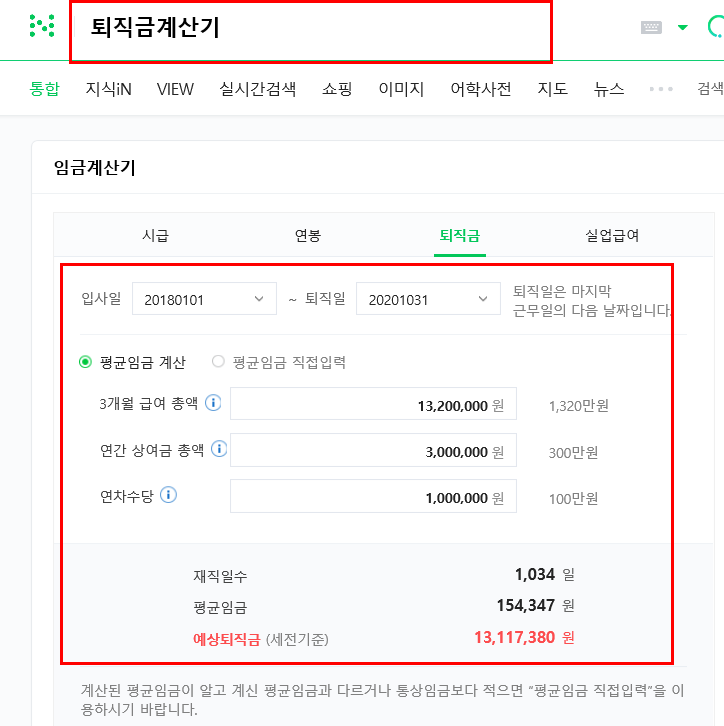
Task: Show info for 3개월 급여 총액
Action: pos(213,402)
